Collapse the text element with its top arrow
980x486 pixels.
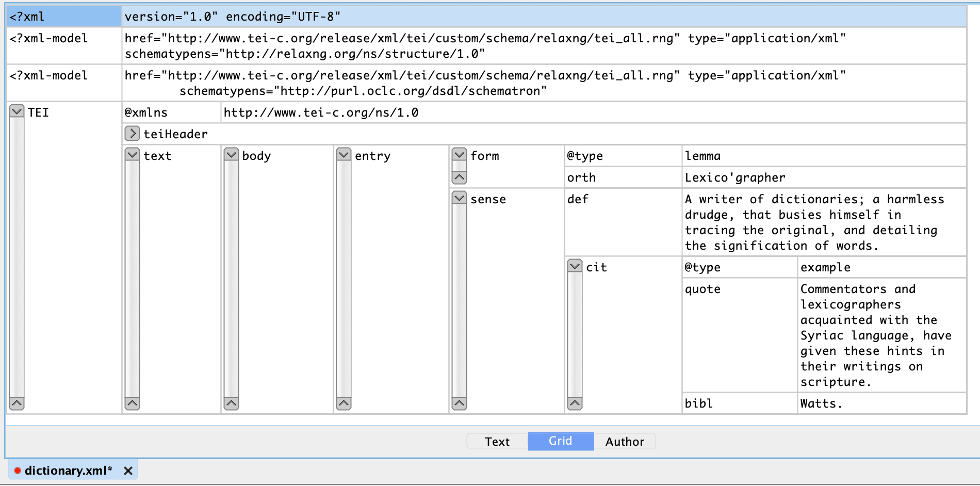(132, 155)
